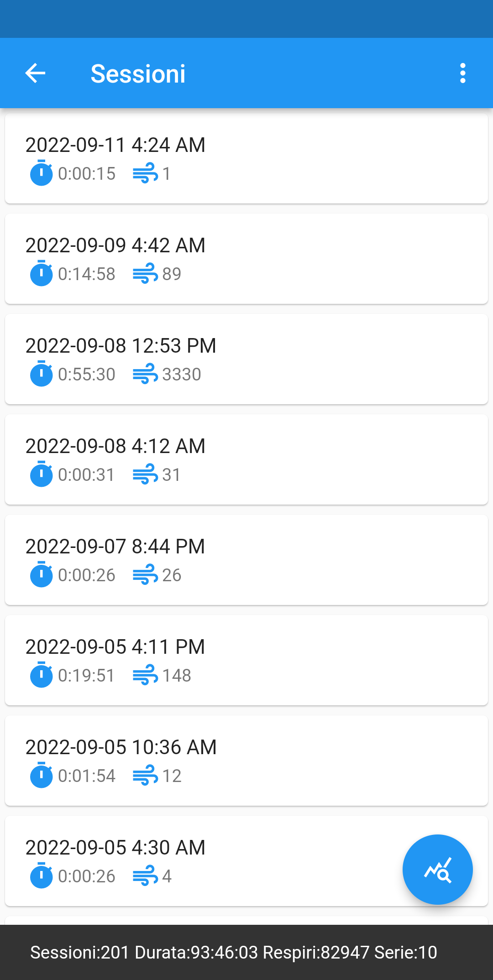Tap the breath icon beside 148
Image resolution: width=493 pixels, height=980 pixels.
(x=145, y=675)
